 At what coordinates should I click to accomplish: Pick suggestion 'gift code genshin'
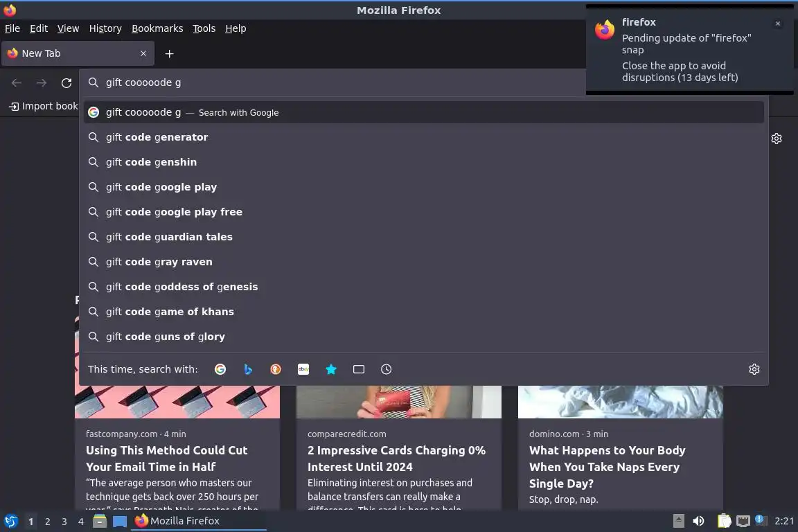pyautogui.click(x=423, y=162)
